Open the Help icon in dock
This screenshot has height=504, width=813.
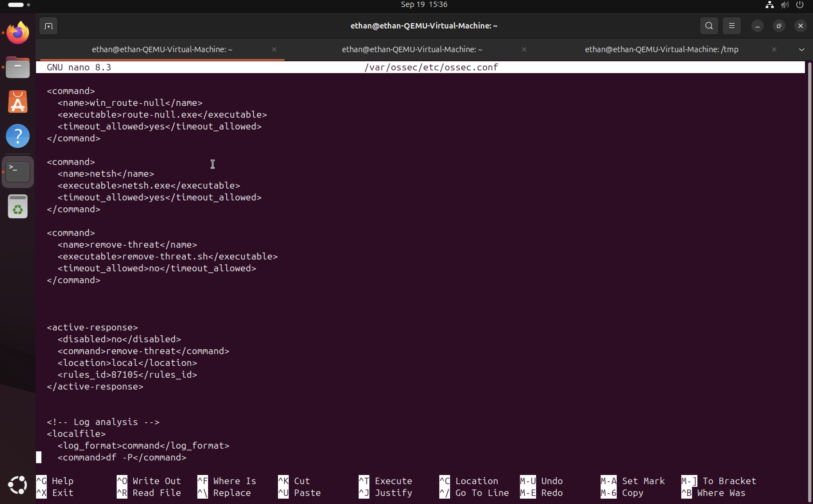point(18,136)
